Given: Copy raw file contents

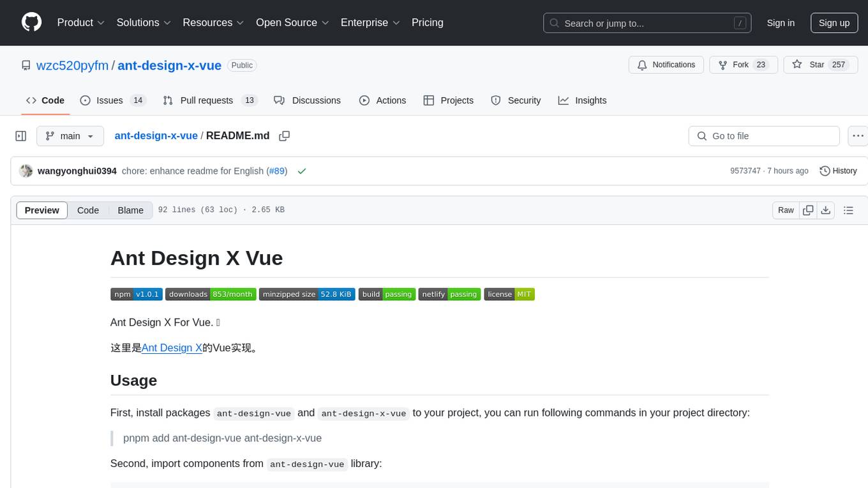Looking at the screenshot, I should (808, 210).
